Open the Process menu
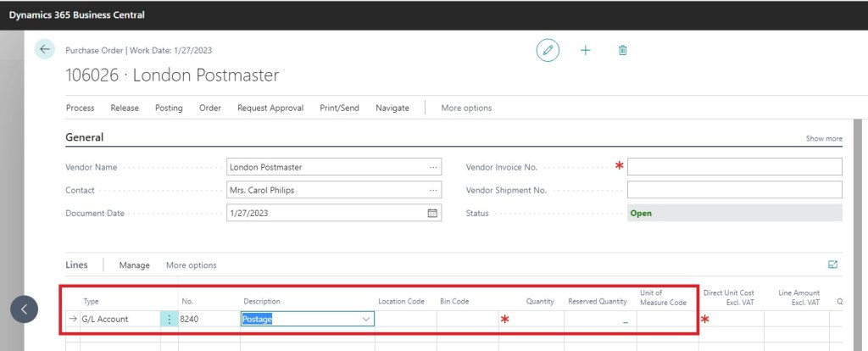The image size is (868, 351). coord(80,108)
